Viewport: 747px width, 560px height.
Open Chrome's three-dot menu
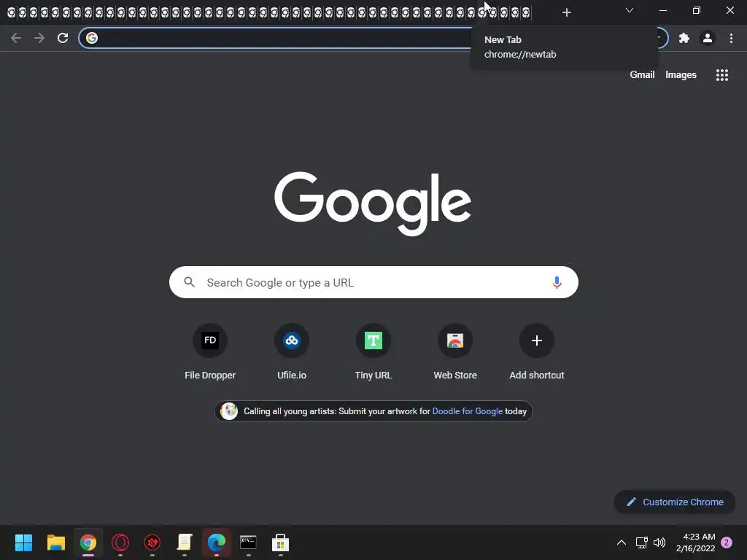click(731, 38)
